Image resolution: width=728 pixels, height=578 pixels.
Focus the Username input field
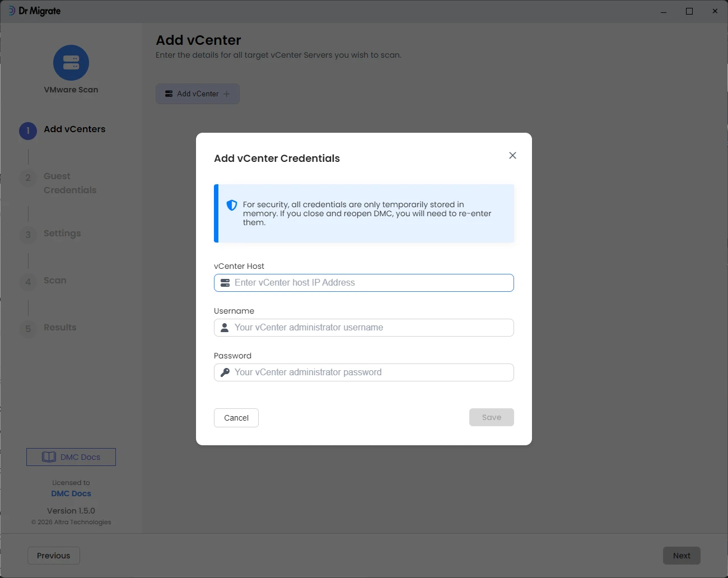tap(364, 328)
